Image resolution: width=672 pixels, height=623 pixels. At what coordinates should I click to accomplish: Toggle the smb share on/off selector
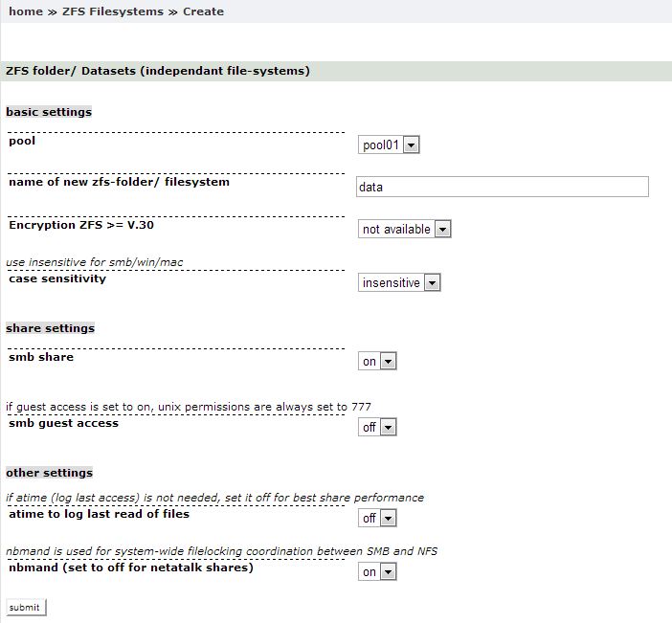(378, 362)
